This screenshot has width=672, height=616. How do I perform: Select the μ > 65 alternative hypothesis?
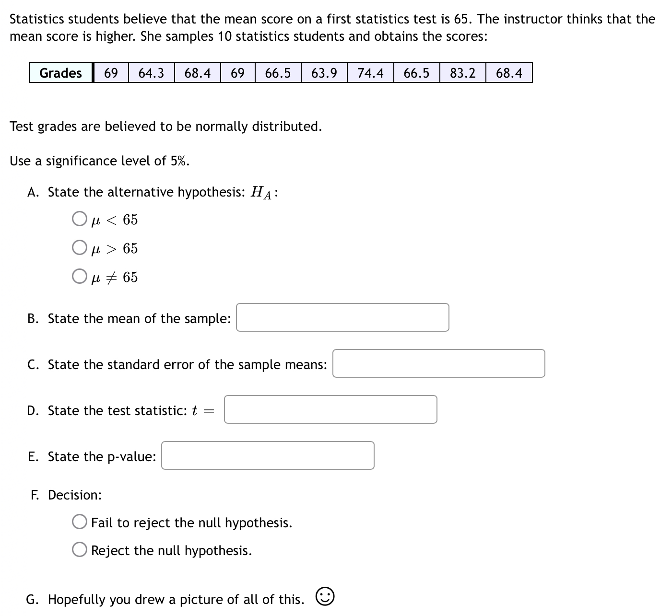80,248
